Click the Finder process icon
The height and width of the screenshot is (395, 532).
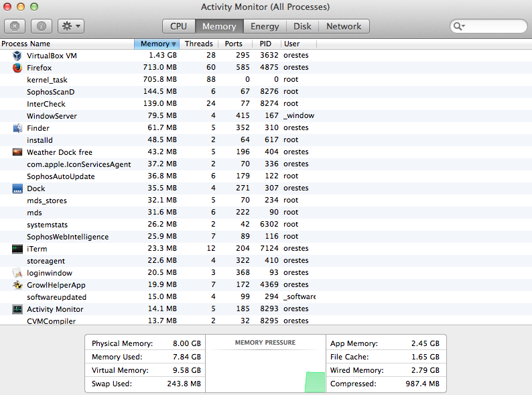(17, 128)
